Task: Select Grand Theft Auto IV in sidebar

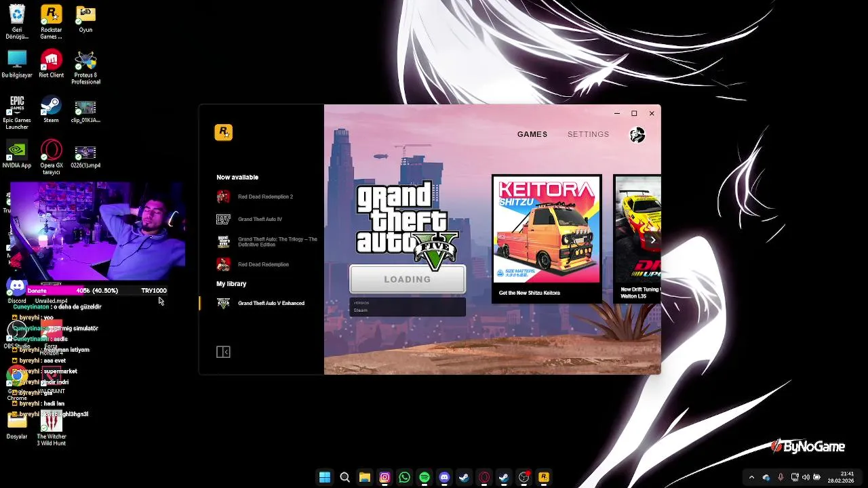Action: click(258, 219)
